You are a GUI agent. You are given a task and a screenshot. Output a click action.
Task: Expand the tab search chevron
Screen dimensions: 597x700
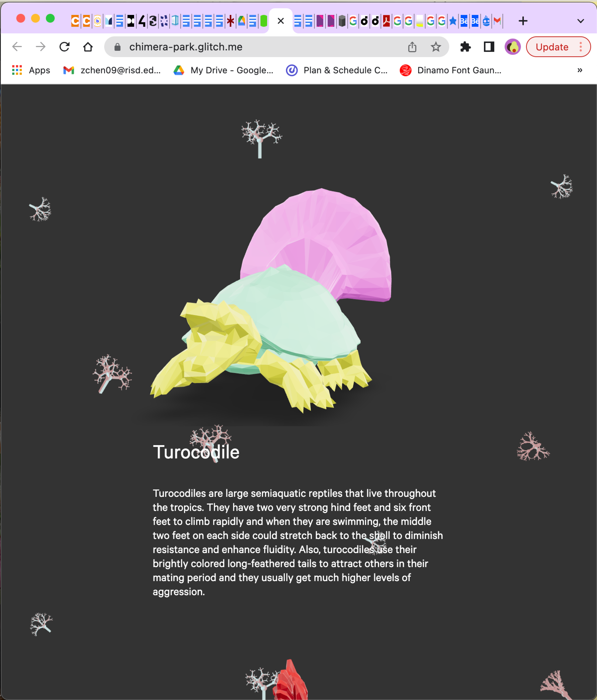[x=580, y=21]
